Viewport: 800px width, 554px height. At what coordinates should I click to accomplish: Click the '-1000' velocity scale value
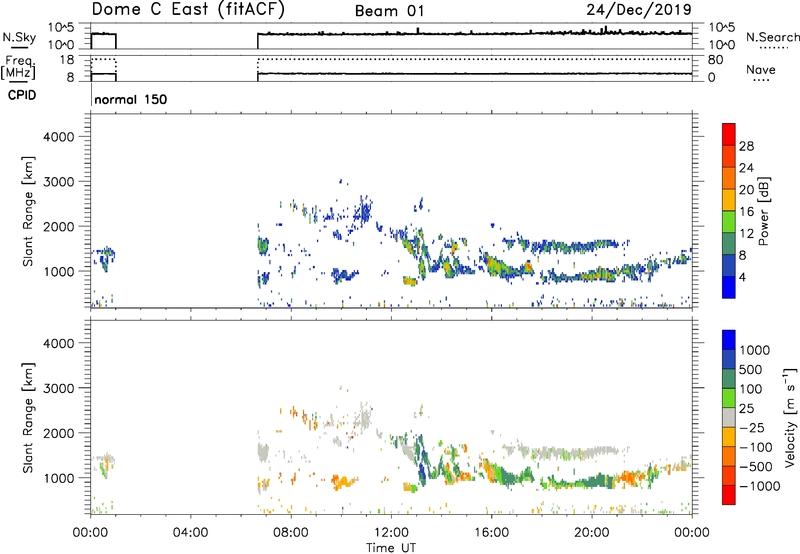[760, 486]
